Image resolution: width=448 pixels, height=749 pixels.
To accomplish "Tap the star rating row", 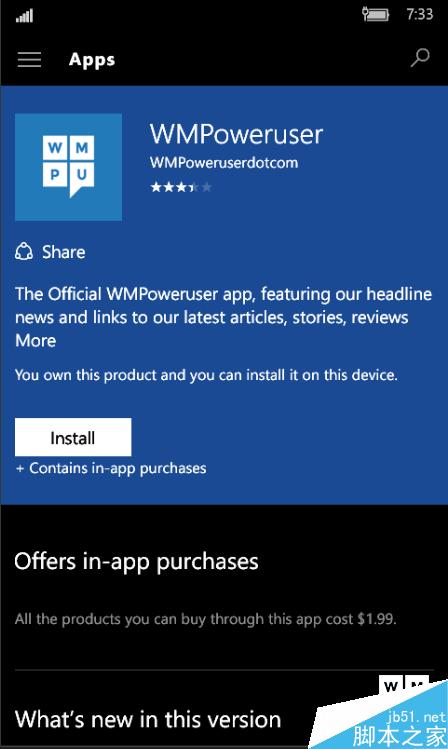I will coord(181,187).
